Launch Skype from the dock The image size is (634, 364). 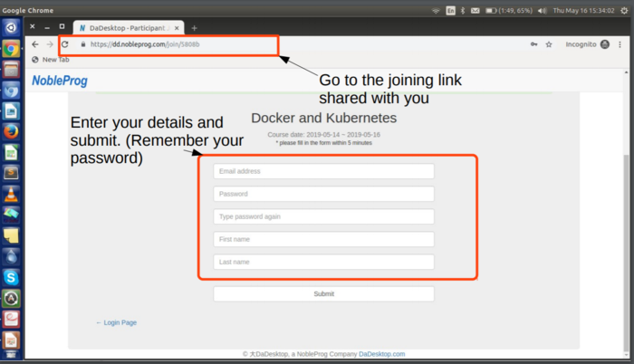pos(11,277)
